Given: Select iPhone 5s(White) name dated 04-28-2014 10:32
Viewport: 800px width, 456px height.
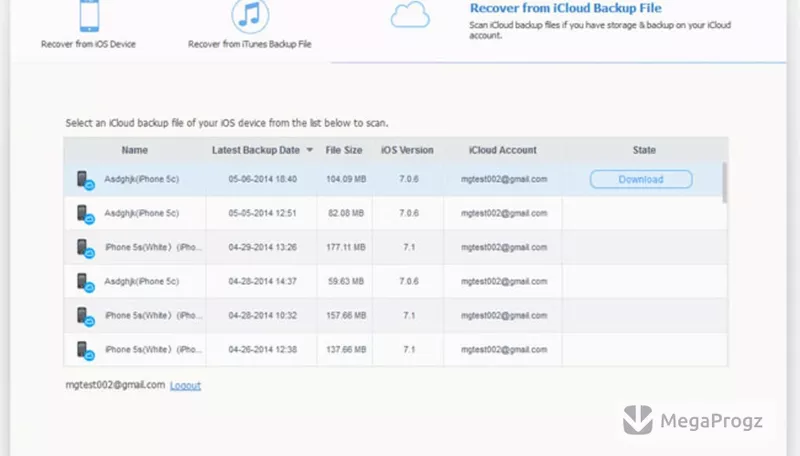Looking at the screenshot, I should click(x=153, y=316).
